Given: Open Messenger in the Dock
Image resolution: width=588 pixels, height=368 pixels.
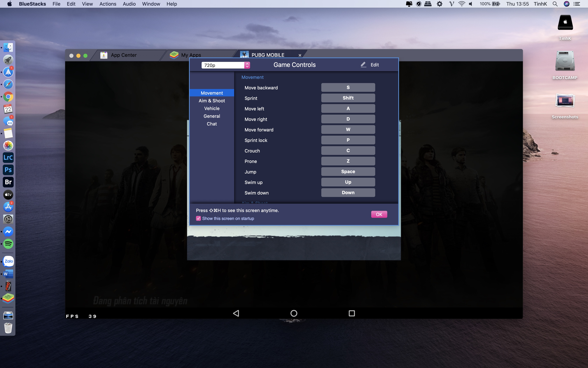Looking at the screenshot, I should [8, 231].
